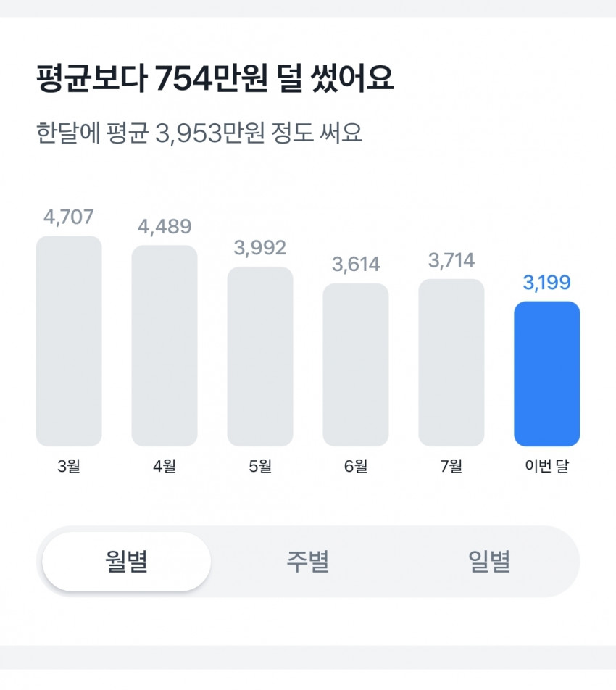616x690 pixels.
Task: Tap the blue 이번 달 bar
Action: pos(547,373)
